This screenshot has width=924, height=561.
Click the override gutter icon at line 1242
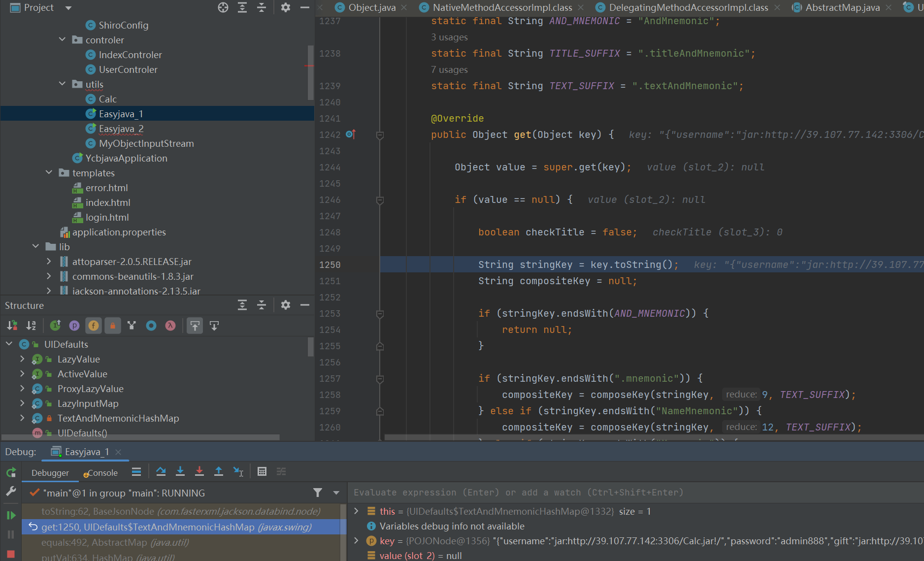(x=351, y=134)
